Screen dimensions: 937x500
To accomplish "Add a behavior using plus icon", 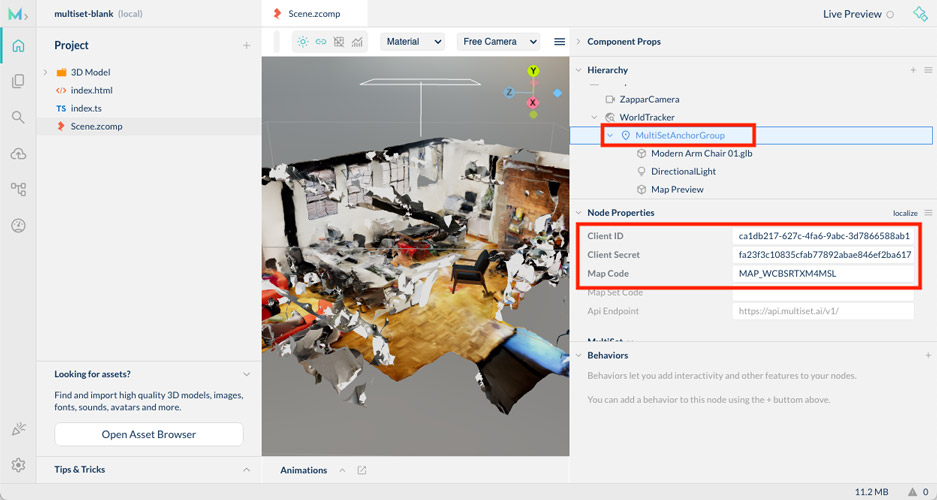I will click(928, 355).
